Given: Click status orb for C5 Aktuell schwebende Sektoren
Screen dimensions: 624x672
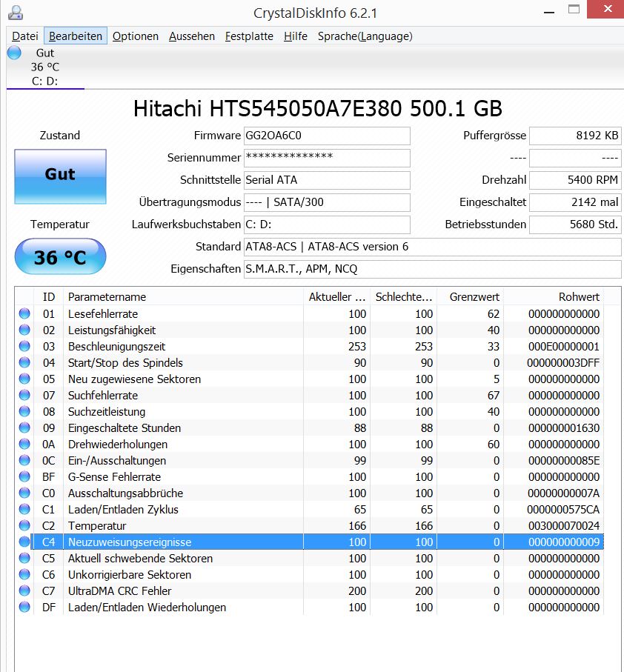Looking at the screenshot, I should click(x=24, y=558).
